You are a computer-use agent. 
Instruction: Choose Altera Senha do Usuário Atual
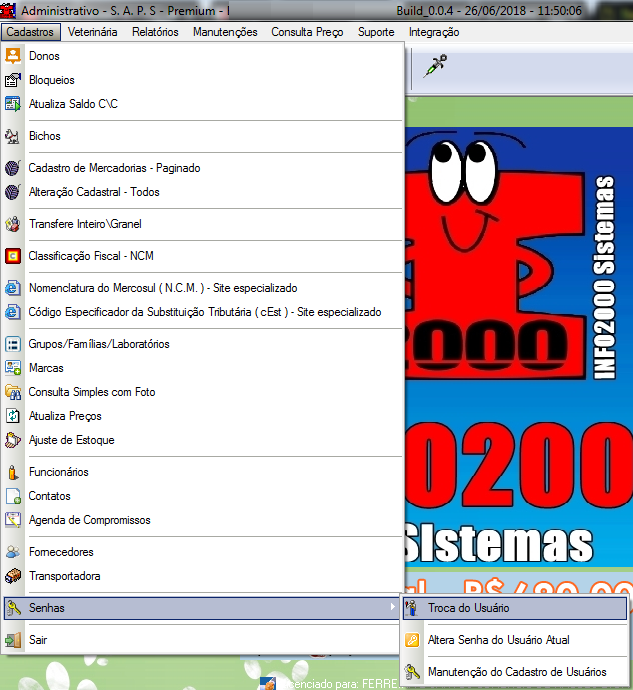click(515, 640)
